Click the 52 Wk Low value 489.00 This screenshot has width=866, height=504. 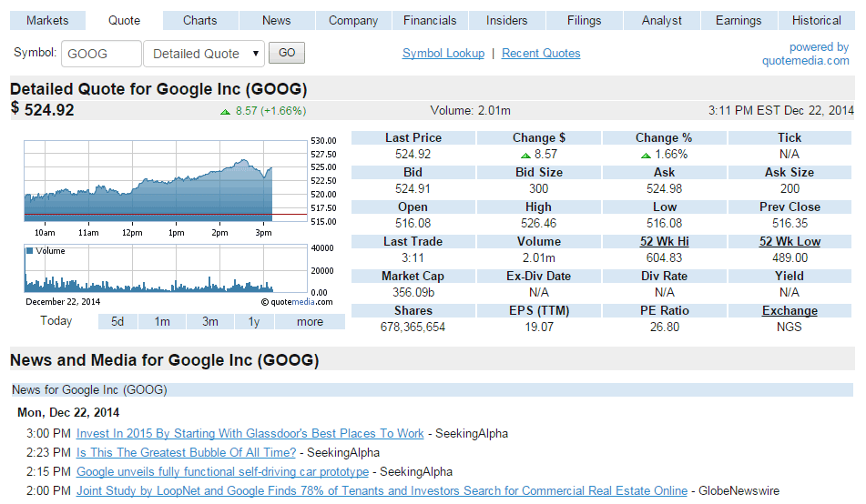tap(790, 257)
